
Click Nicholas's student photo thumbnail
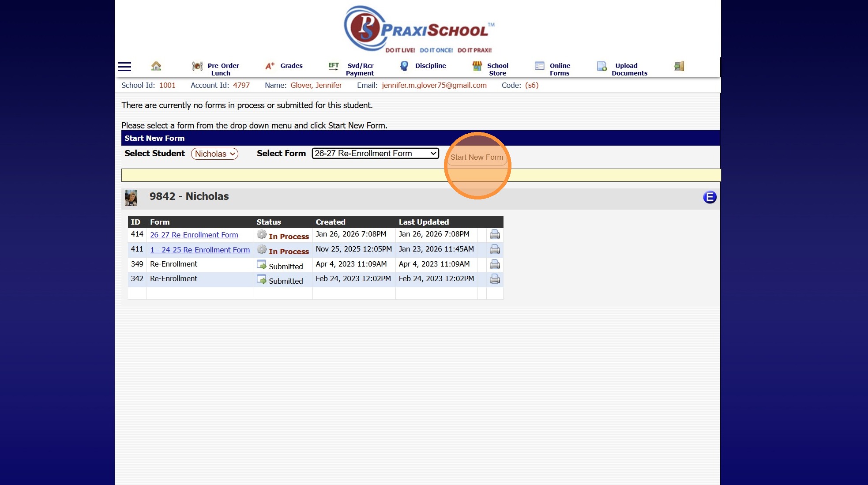click(x=131, y=198)
